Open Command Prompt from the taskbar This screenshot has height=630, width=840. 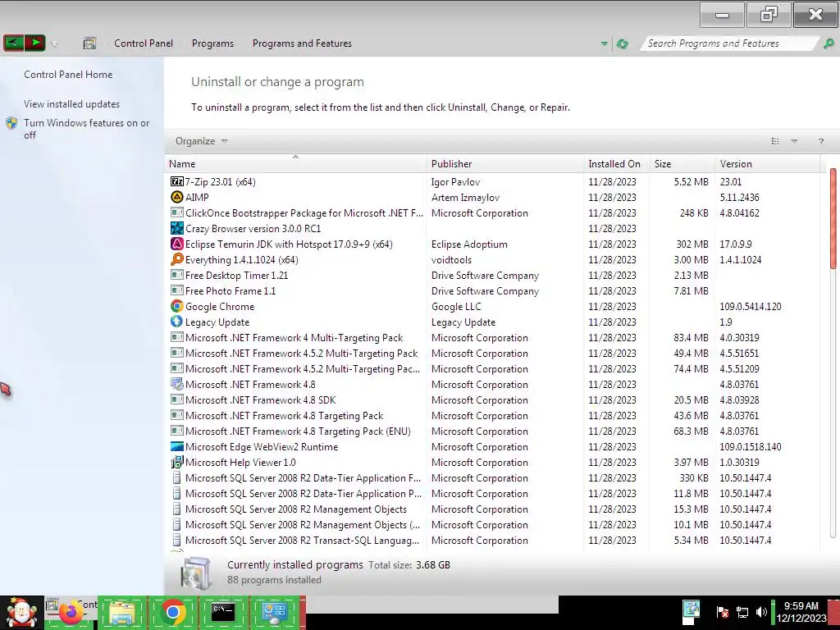pos(223,613)
